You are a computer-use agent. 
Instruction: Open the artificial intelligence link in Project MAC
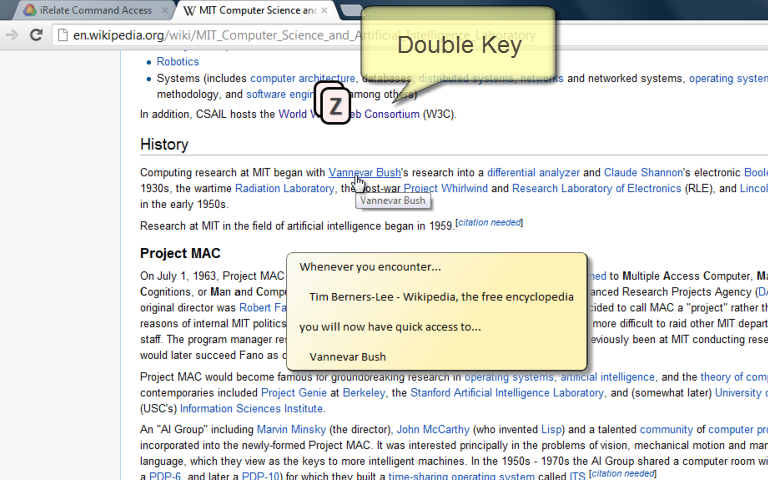[607, 377]
